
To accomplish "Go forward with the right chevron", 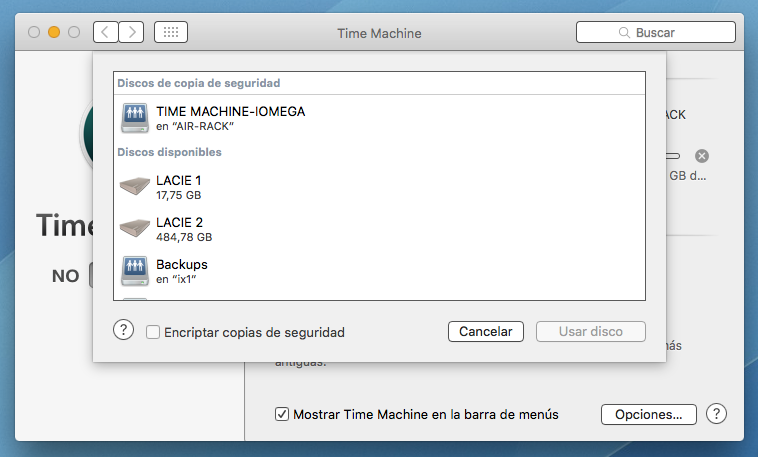I will pyautogui.click(x=132, y=32).
